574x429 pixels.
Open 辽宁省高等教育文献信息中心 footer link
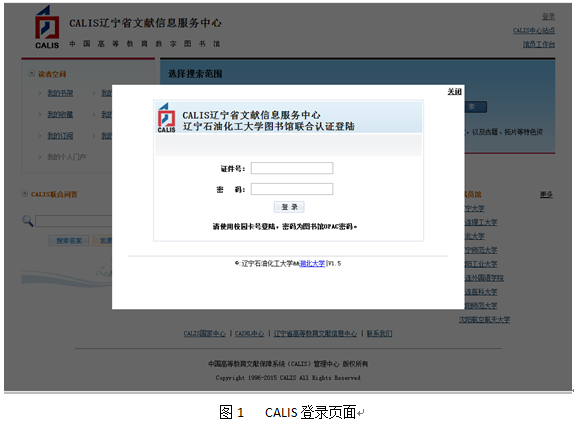click(x=315, y=333)
